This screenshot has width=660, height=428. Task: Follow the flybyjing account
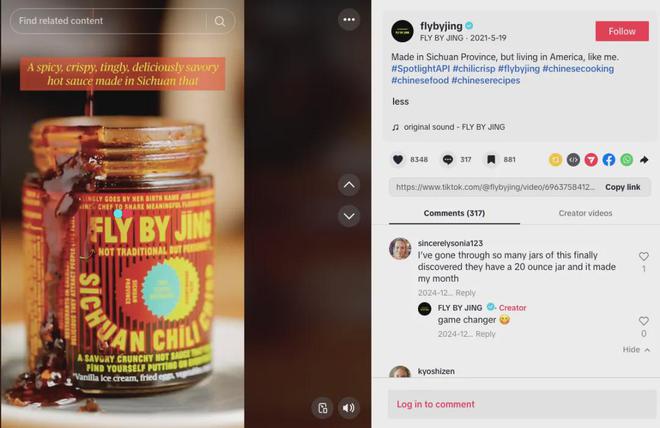[x=622, y=31]
